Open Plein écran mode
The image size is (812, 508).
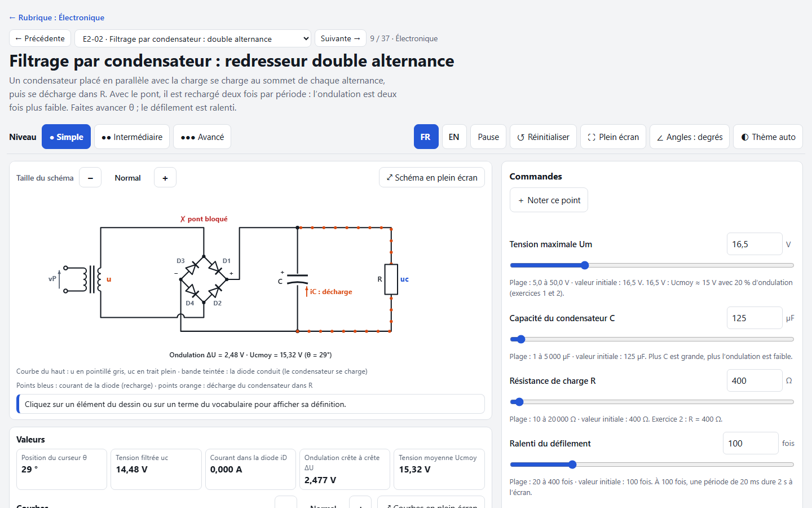click(613, 137)
